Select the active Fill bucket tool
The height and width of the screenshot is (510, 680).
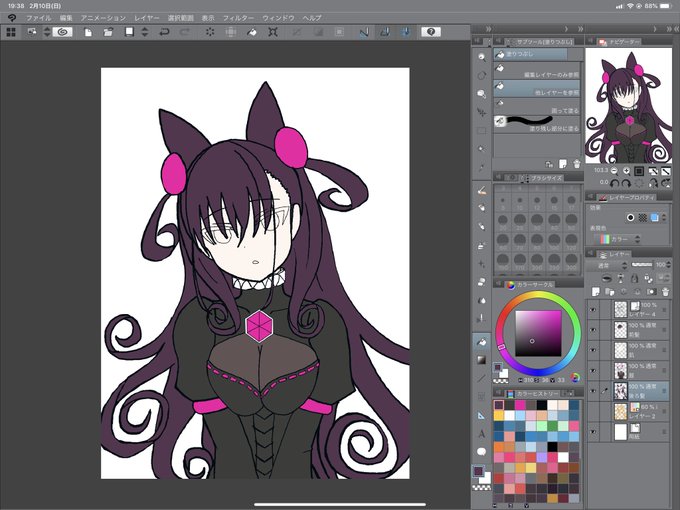point(481,342)
